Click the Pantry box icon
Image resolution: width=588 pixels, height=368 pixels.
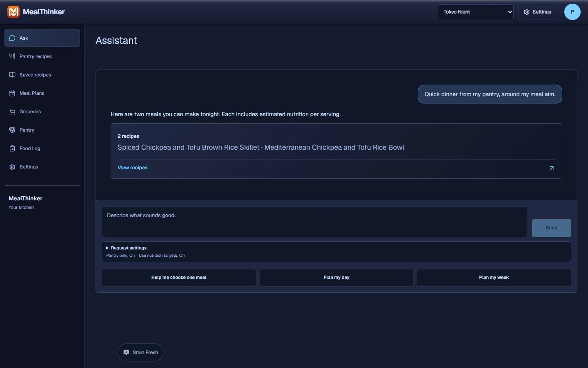12,130
